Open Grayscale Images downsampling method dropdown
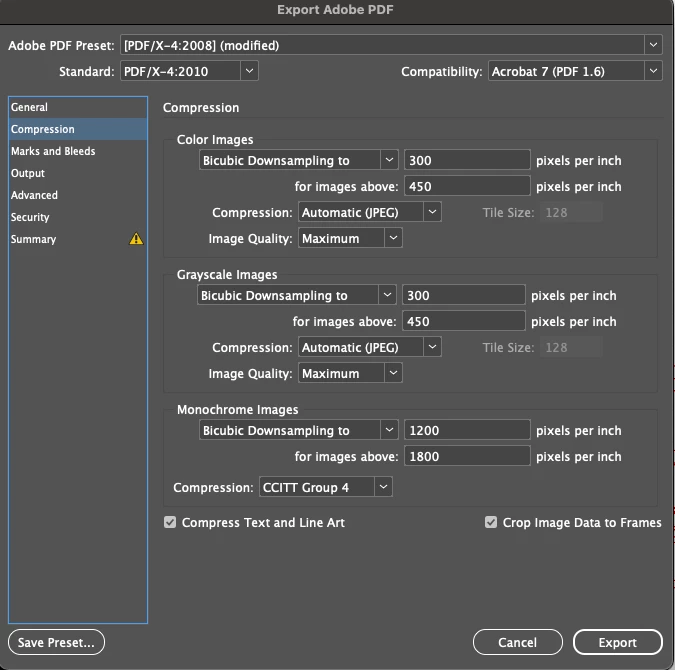Viewport: 675px width, 670px height. 297,295
